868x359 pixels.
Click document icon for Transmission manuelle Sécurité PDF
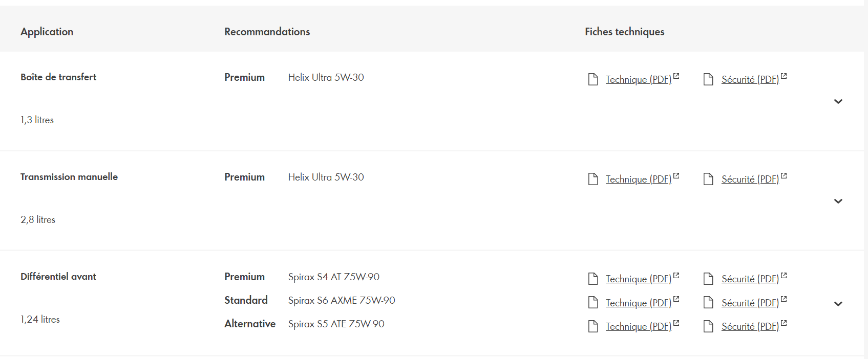click(x=708, y=179)
